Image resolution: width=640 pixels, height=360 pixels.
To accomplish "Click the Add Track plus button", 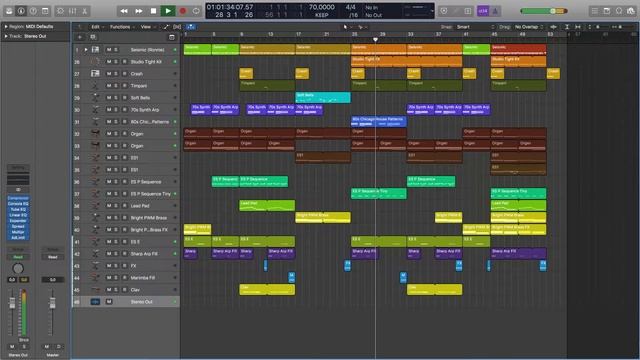I will (80, 37).
